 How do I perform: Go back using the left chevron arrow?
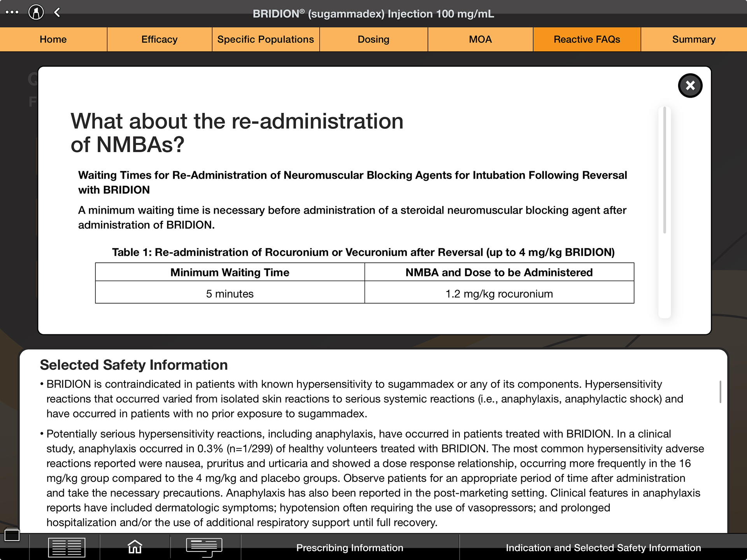pyautogui.click(x=57, y=12)
